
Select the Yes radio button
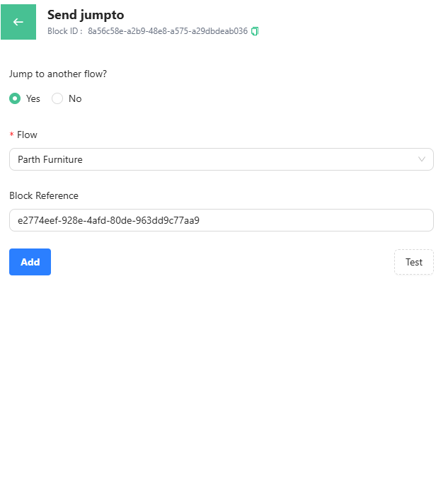click(x=15, y=98)
